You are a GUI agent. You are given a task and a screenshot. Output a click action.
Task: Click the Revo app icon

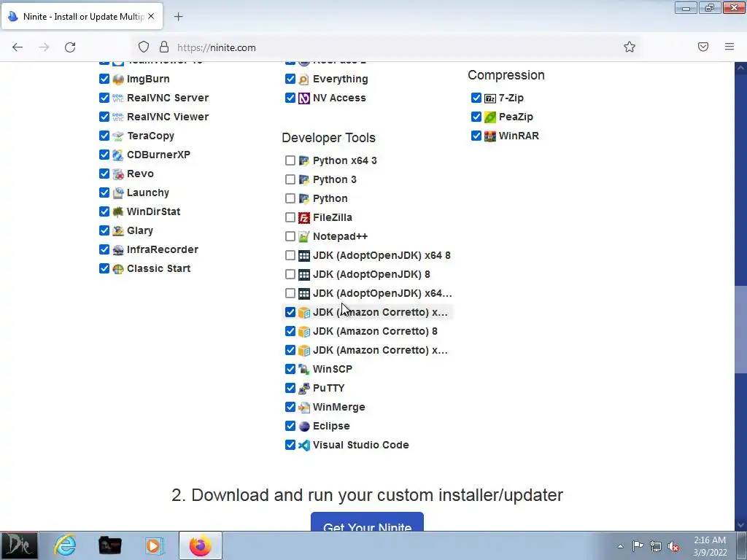point(117,174)
